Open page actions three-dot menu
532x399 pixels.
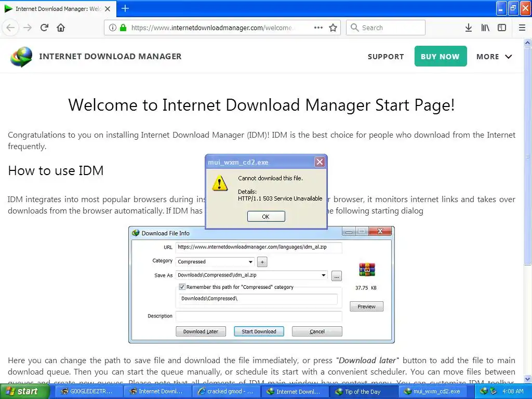click(x=318, y=28)
